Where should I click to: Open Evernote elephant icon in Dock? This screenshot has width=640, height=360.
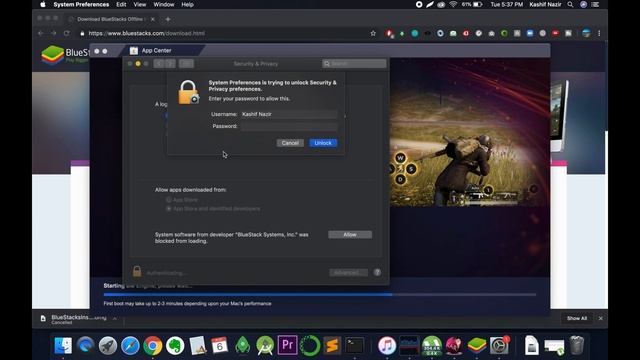pyautogui.click(x=175, y=346)
